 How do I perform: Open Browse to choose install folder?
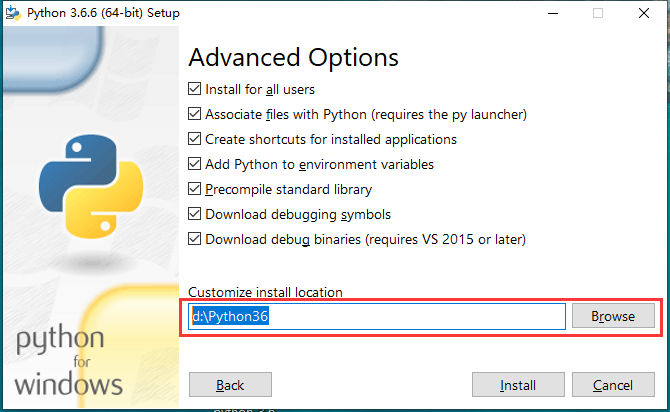point(613,316)
